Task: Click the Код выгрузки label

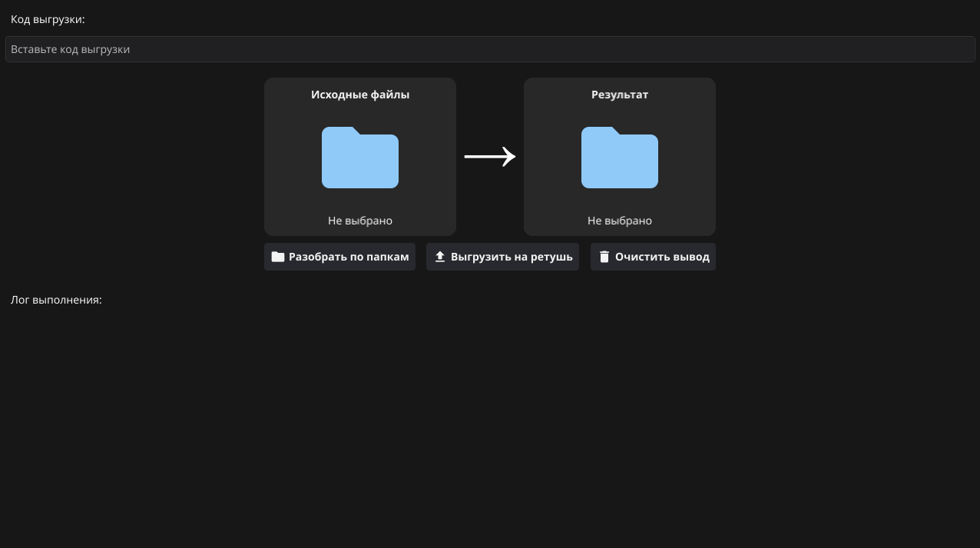Action: pos(48,19)
